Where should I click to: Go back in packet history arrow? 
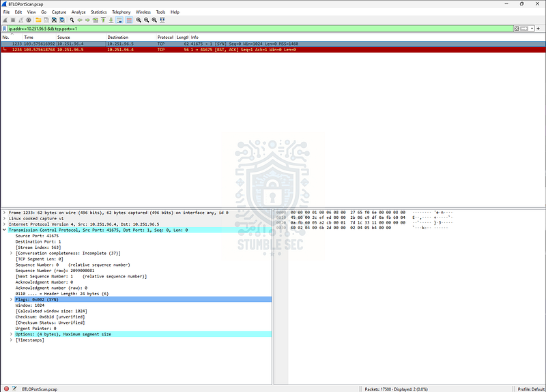pos(80,20)
